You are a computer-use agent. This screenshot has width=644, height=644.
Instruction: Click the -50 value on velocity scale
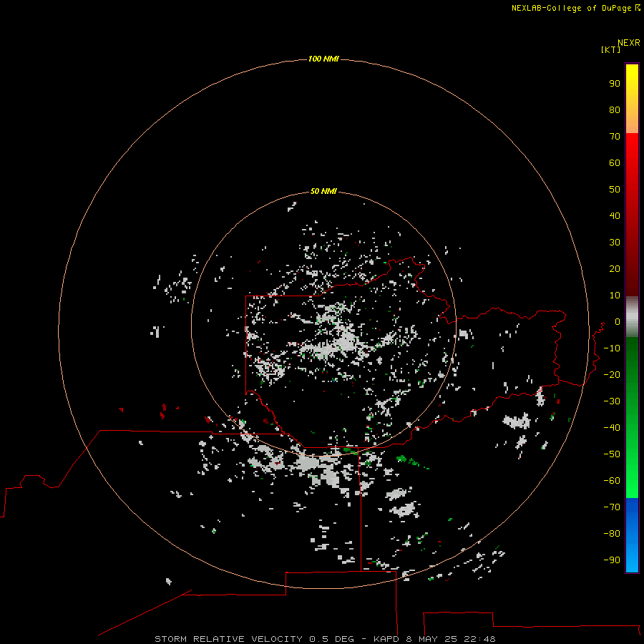612,454
